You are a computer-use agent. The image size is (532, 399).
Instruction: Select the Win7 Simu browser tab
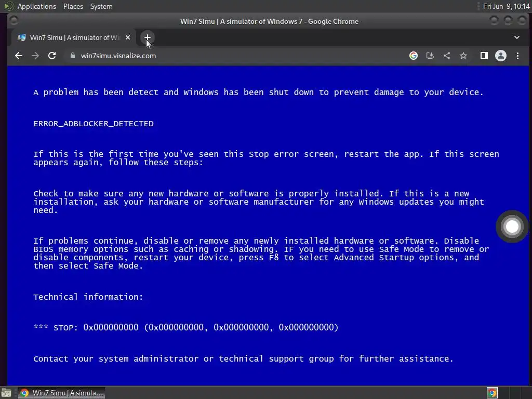pos(74,37)
